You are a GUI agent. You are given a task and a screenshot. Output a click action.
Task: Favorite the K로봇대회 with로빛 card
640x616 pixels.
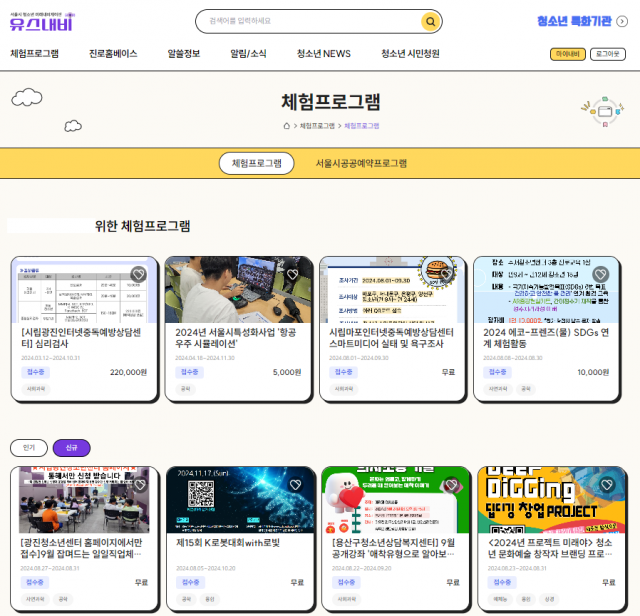click(292, 485)
